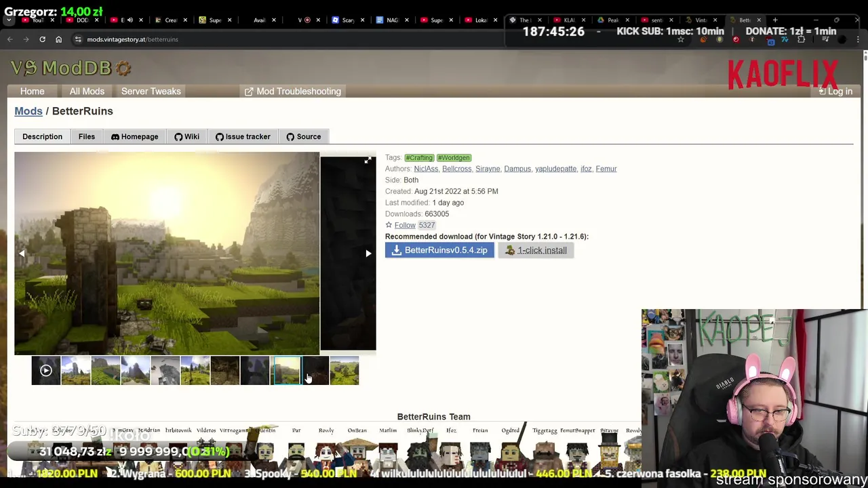
Task: Open the Wiki link
Action: click(x=187, y=137)
